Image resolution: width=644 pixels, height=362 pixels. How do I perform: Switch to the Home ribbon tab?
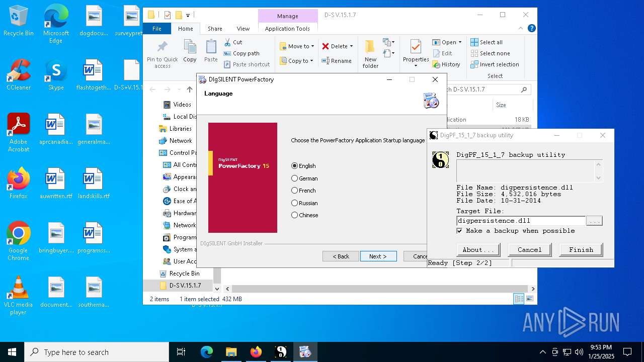point(185,29)
